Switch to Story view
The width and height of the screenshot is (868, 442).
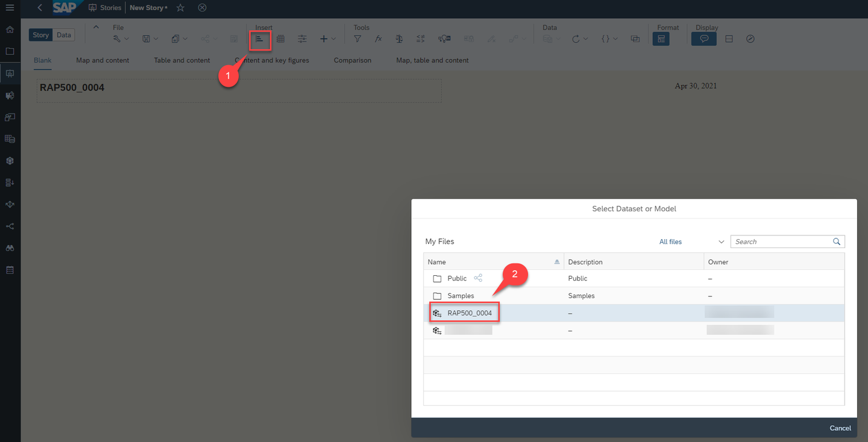[x=41, y=35]
